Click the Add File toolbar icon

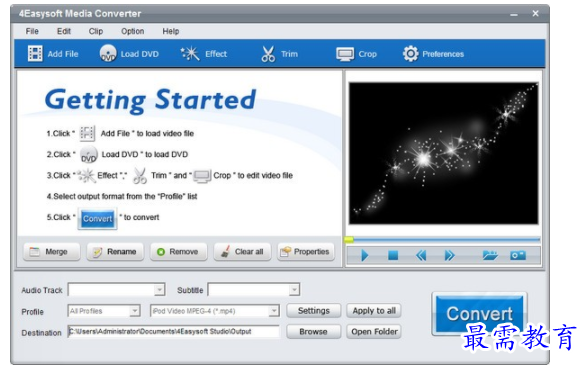(35, 54)
